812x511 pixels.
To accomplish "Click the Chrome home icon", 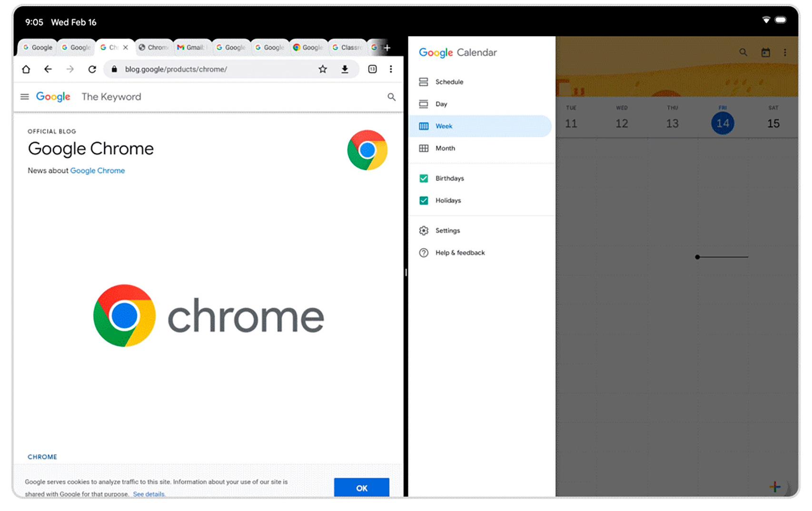I will [26, 70].
